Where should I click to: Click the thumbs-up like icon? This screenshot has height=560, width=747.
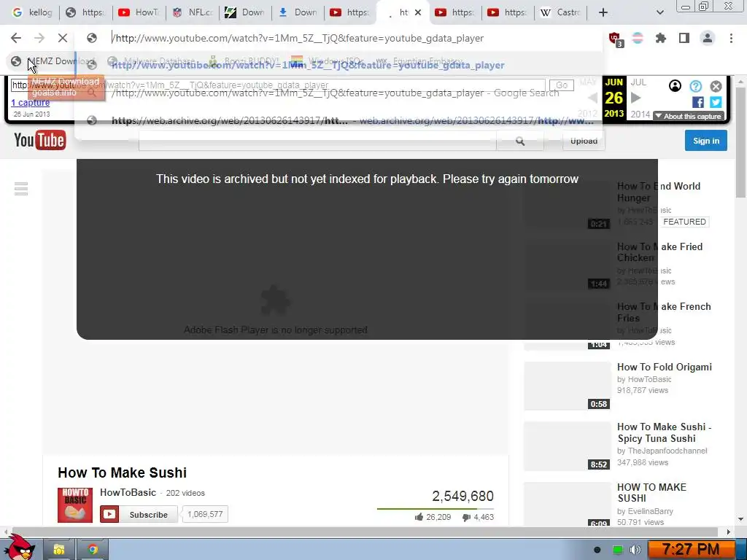(x=419, y=517)
